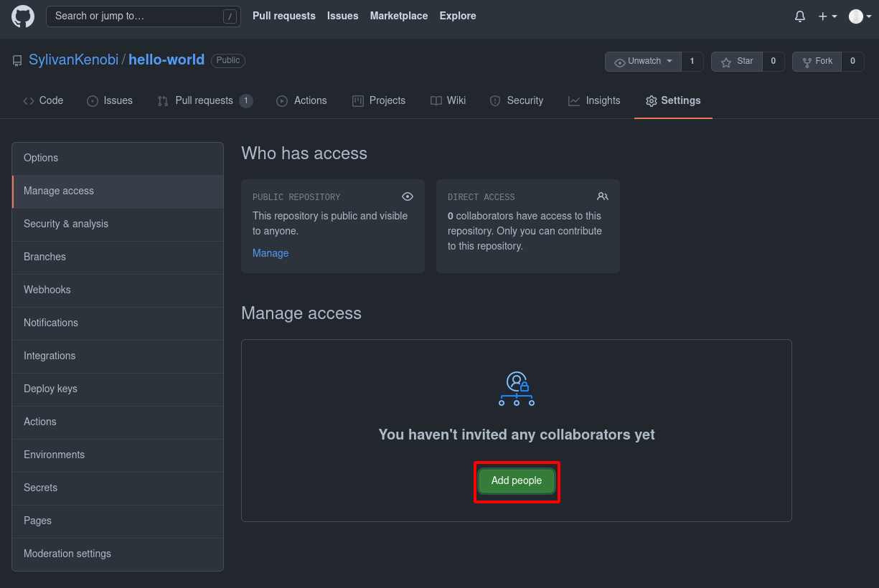This screenshot has height=588, width=879.
Task: Switch to the repository Code tab
Action: tap(43, 101)
